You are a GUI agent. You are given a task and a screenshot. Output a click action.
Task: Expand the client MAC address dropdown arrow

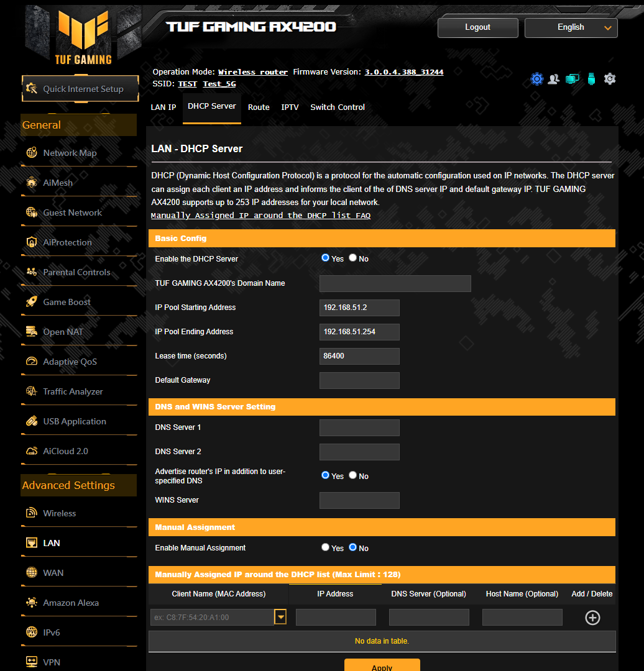[280, 617]
